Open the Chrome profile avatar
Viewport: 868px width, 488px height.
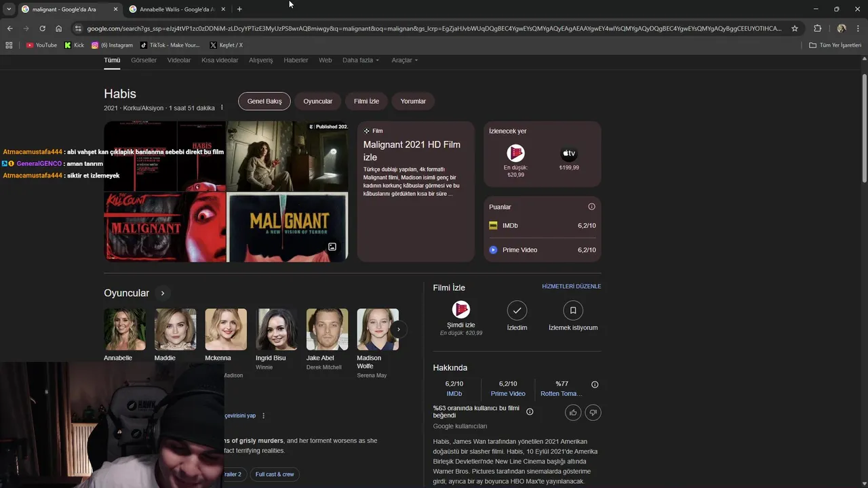842,28
